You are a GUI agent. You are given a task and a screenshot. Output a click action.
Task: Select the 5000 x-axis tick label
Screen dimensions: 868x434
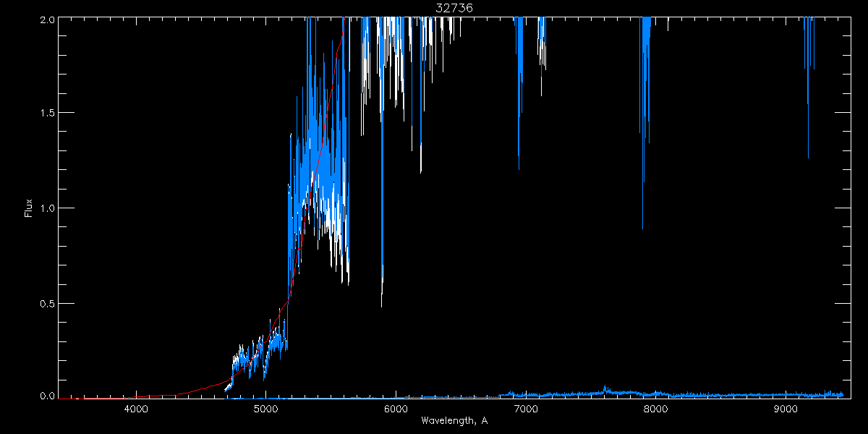(x=266, y=409)
